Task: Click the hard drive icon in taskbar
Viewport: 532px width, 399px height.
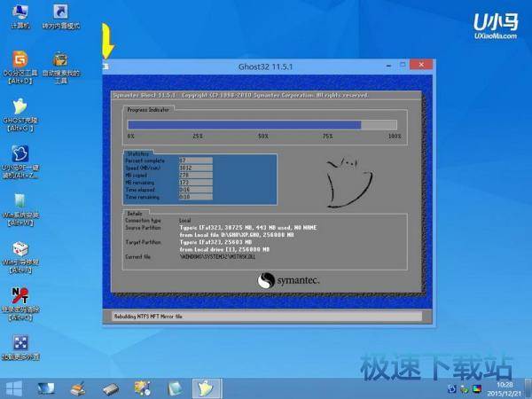Action: (111, 389)
